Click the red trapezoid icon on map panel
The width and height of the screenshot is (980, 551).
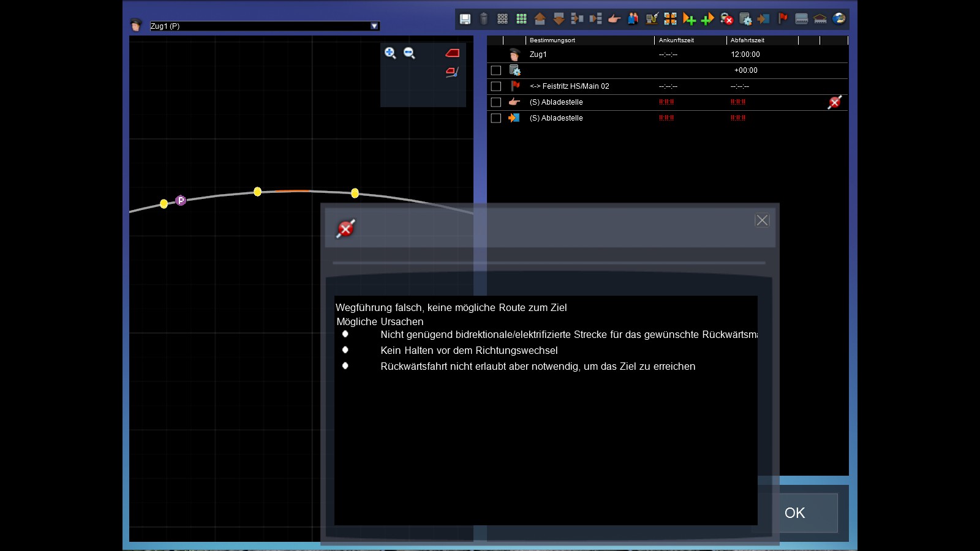[x=452, y=53]
